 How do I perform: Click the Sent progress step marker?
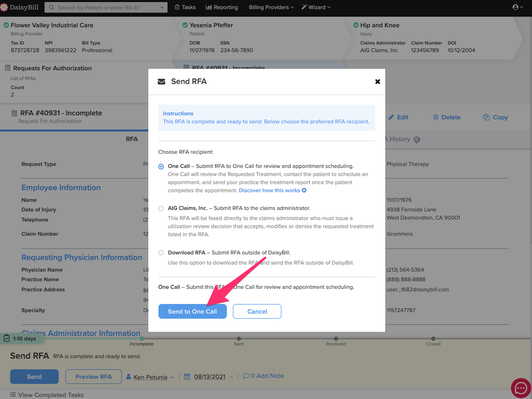pos(239,339)
